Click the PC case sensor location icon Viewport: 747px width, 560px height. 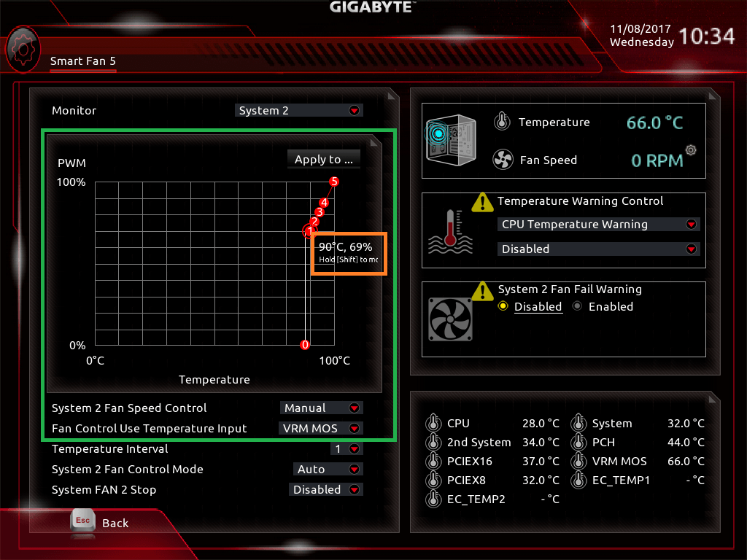click(x=451, y=139)
